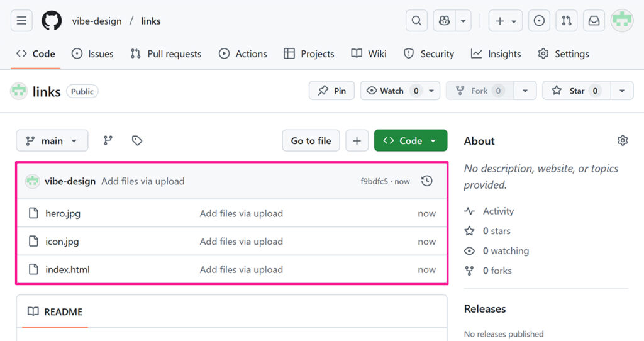Open the hamburger navigation menu

(21, 21)
